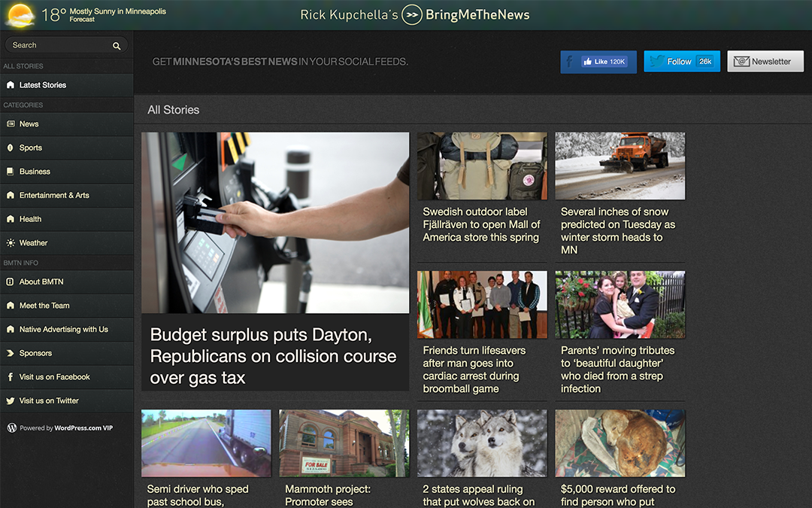Open the Fjällräven Mall of America story
The height and width of the screenshot is (508, 812).
(481, 224)
